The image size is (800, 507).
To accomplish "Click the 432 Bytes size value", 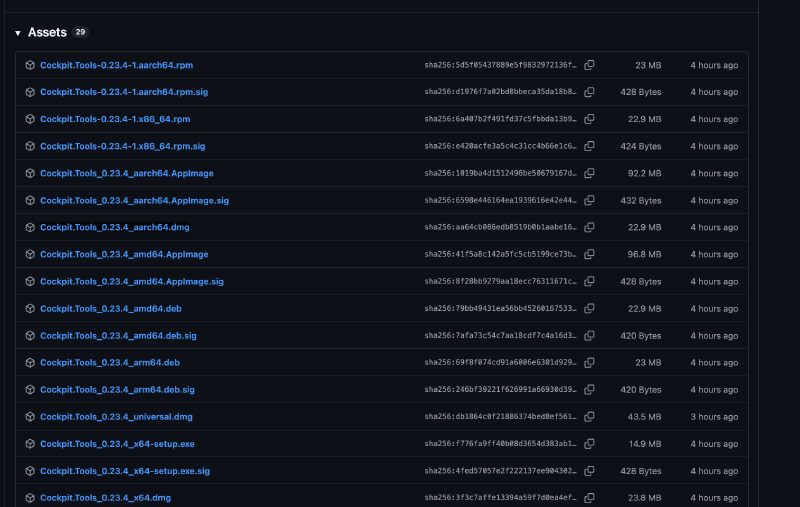I will (x=641, y=200).
